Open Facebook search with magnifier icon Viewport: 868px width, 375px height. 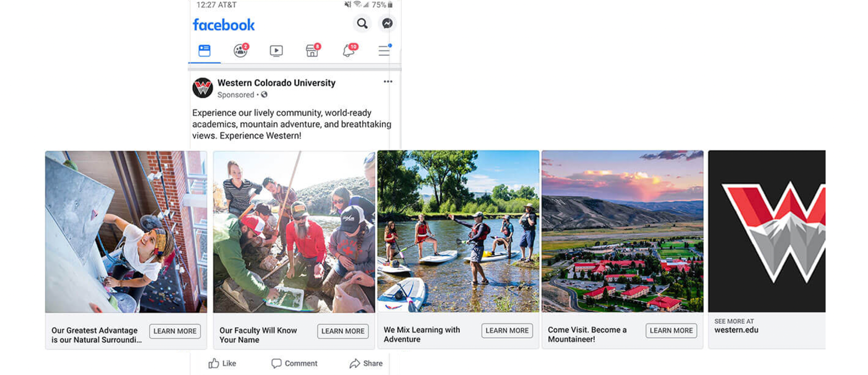pyautogui.click(x=362, y=24)
